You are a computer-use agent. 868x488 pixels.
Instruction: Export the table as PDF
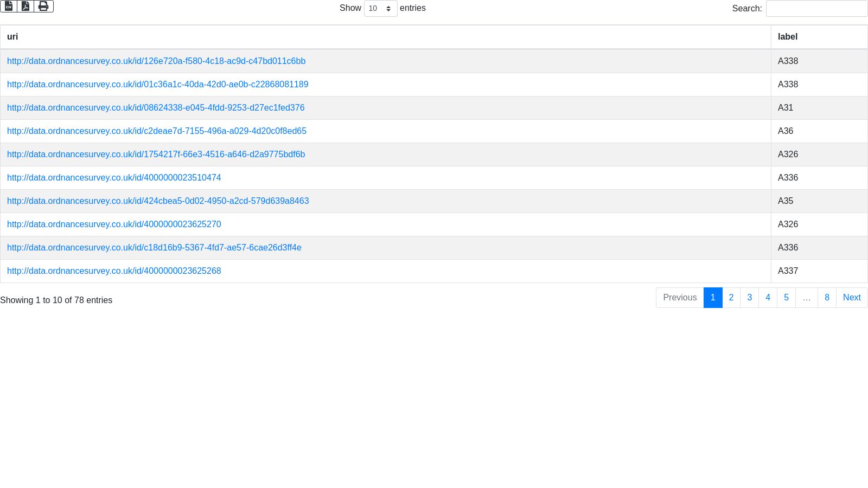coord(25,6)
